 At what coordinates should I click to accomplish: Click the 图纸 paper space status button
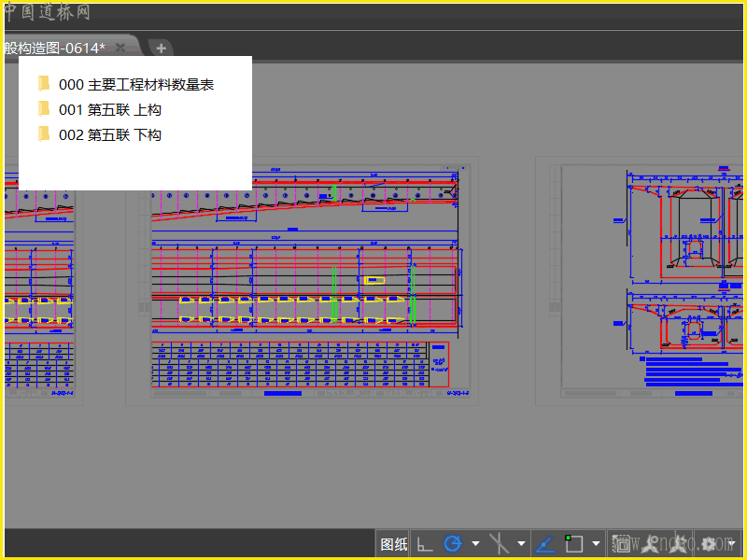tap(393, 544)
